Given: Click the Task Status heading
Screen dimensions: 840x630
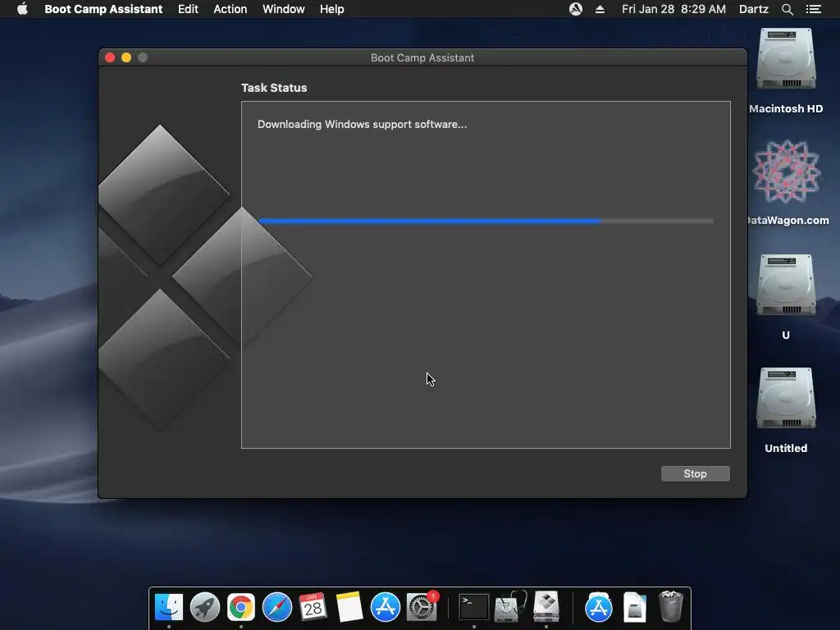Looking at the screenshot, I should click(274, 88).
